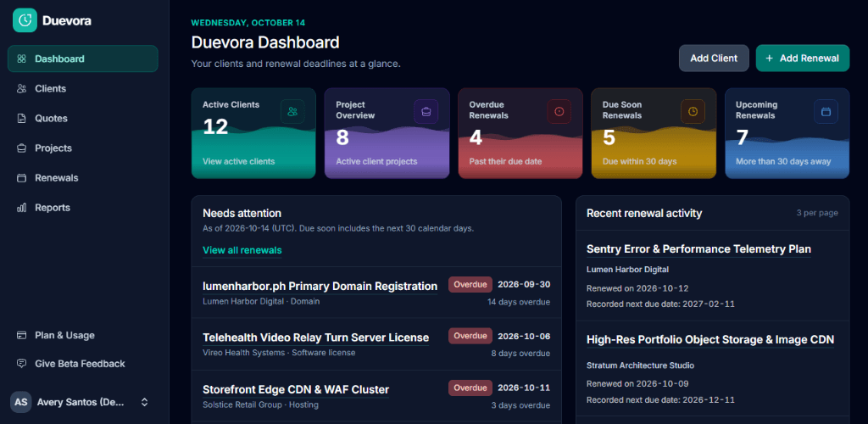Open the Renewals section
This screenshot has height=424, width=868.
[83, 178]
